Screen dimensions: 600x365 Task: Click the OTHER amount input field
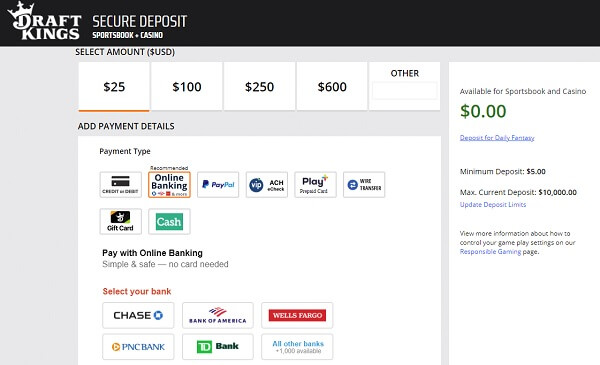coord(404,91)
